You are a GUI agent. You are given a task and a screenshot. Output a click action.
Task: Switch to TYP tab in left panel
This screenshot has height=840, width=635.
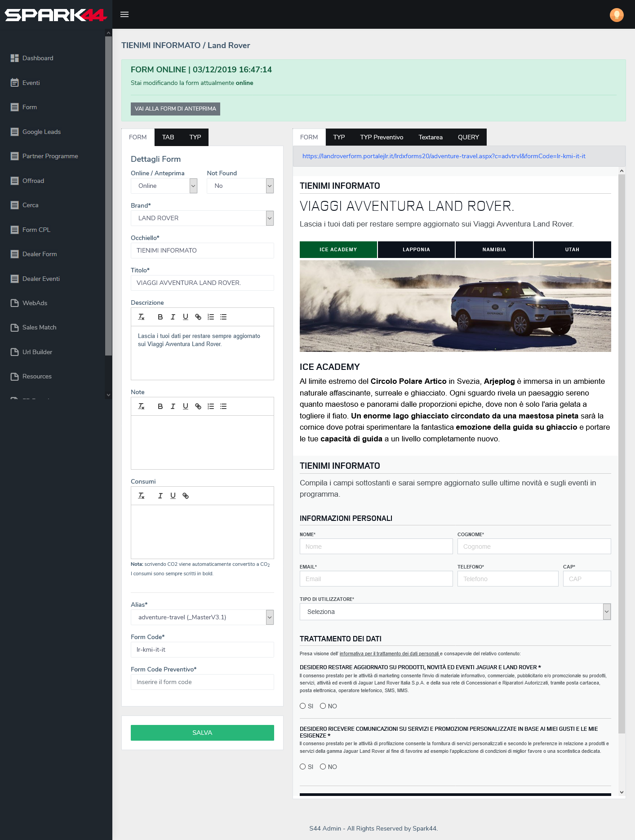coord(195,137)
